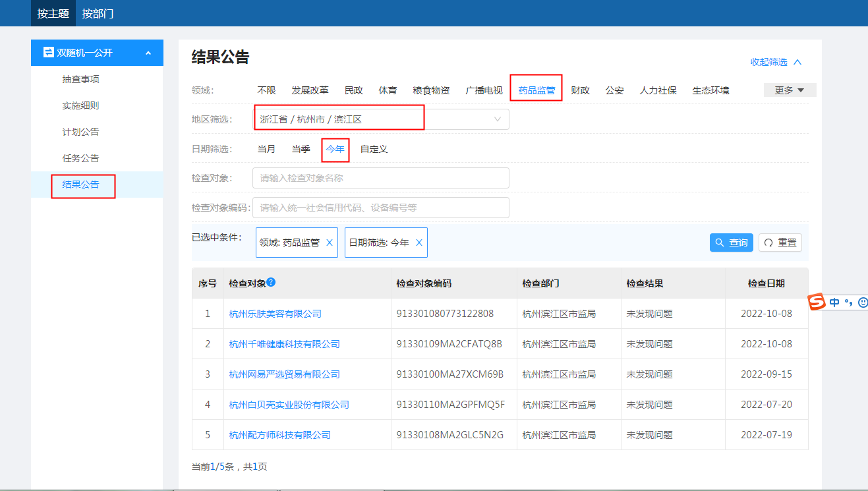This screenshot has width=868, height=491.
Task: Focus the 检查对象 name input field
Action: (x=380, y=178)
